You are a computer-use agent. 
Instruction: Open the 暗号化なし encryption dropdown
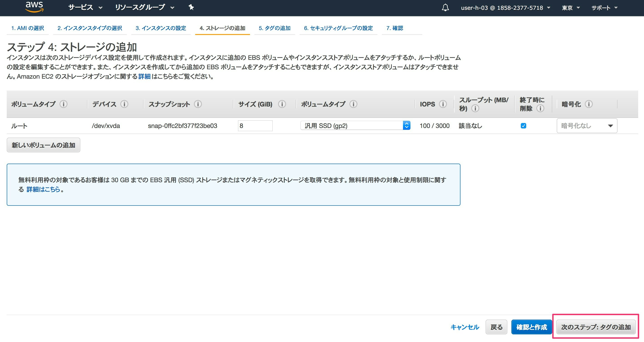(587, 126)
